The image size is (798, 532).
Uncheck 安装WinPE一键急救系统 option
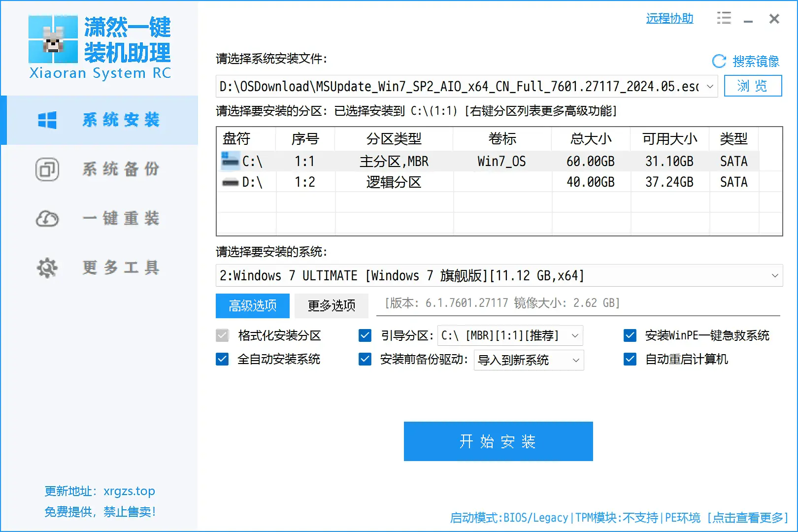(x=630, y=335)
